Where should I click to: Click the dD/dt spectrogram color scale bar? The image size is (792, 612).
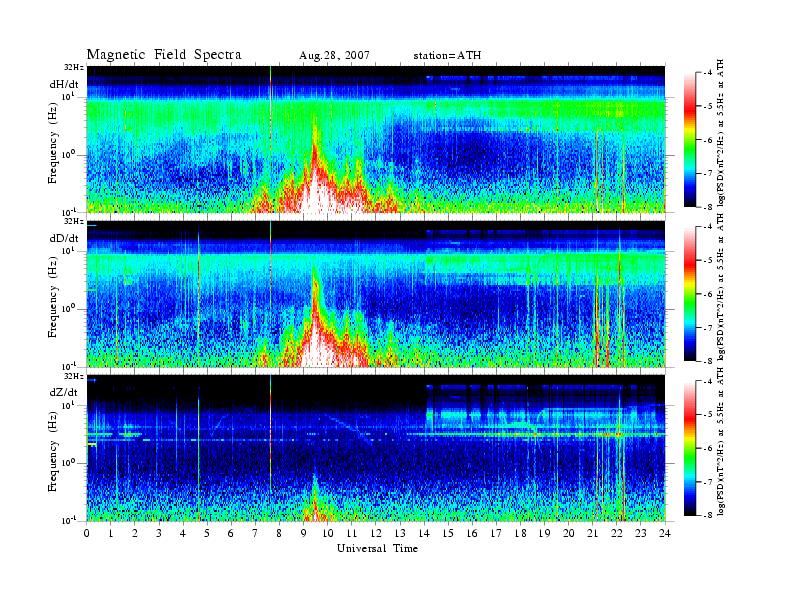(690, 294)
